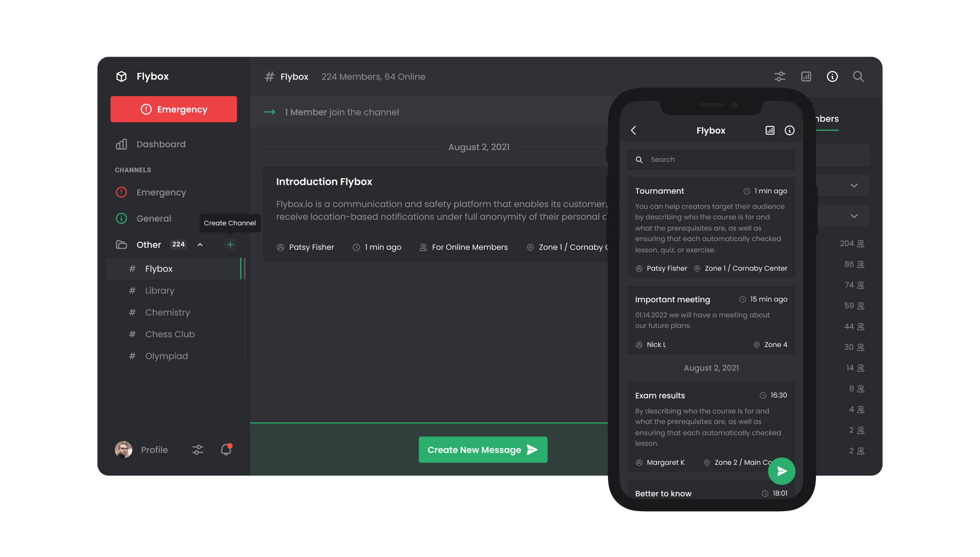Expand the first dropdown in the members panel

(x=854, y=185)
